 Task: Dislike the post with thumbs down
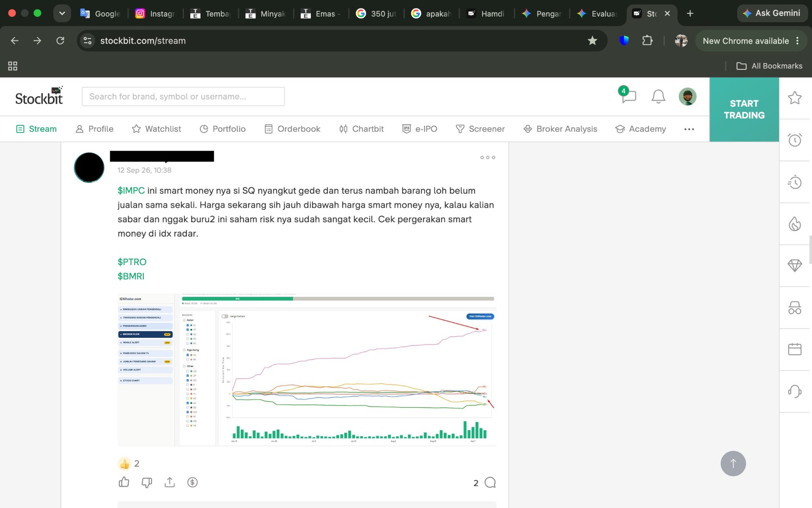[147, 482]
